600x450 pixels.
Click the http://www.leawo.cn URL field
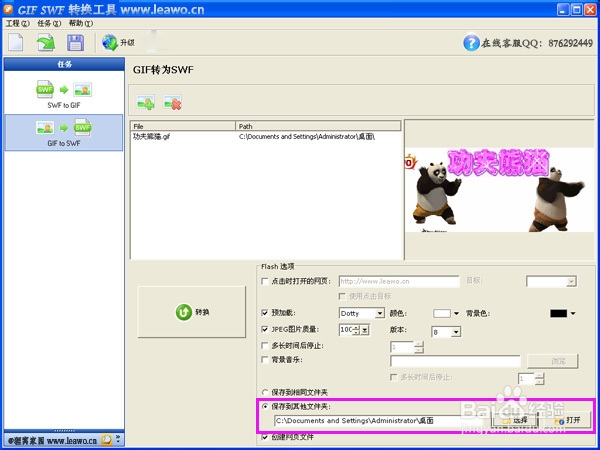[399, 281]
